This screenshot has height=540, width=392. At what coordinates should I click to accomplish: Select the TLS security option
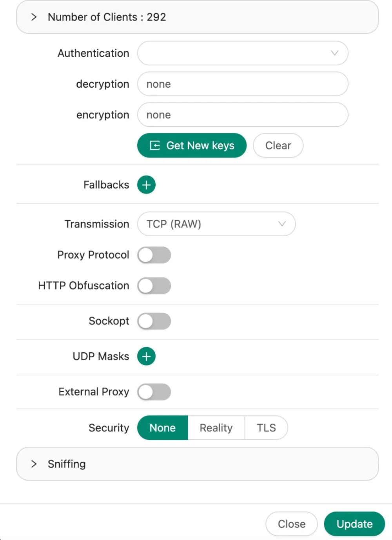(x=266, y=428)
